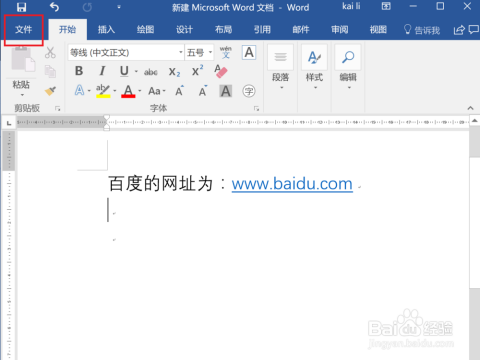Open the 邮件 (Mailings) tab

point(301,30)
